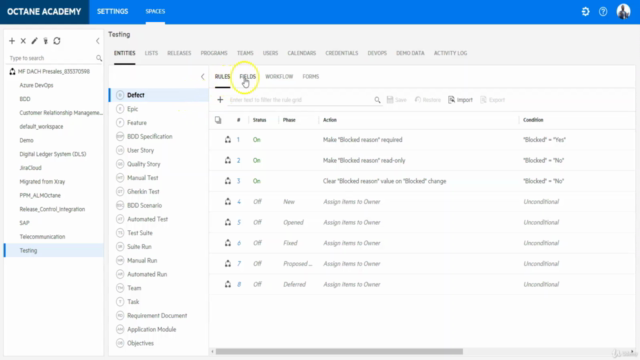Click the Type to search field
The height and width of the screenshot is (360, 640).
click(52, 58)
